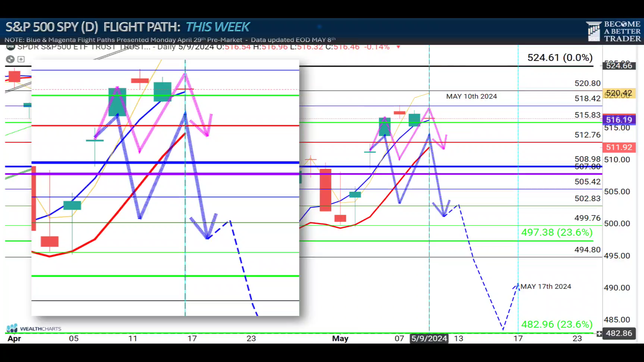Screen dimensions: 644x362
Task: Click the 518.42 level label
Action: coord(587,99)
